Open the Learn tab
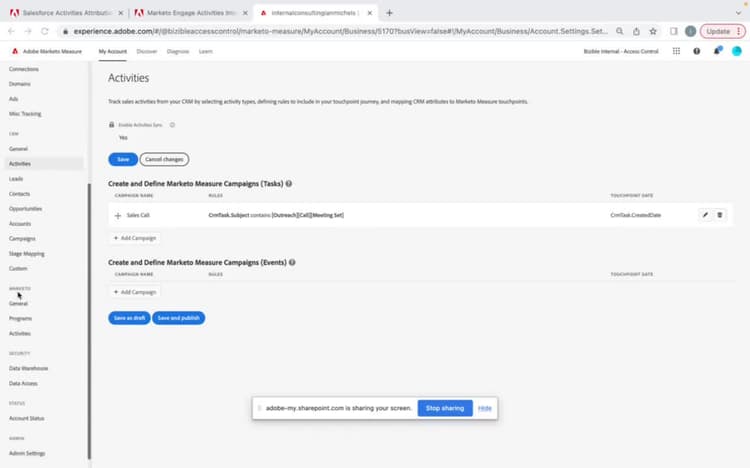 point(206,51)
